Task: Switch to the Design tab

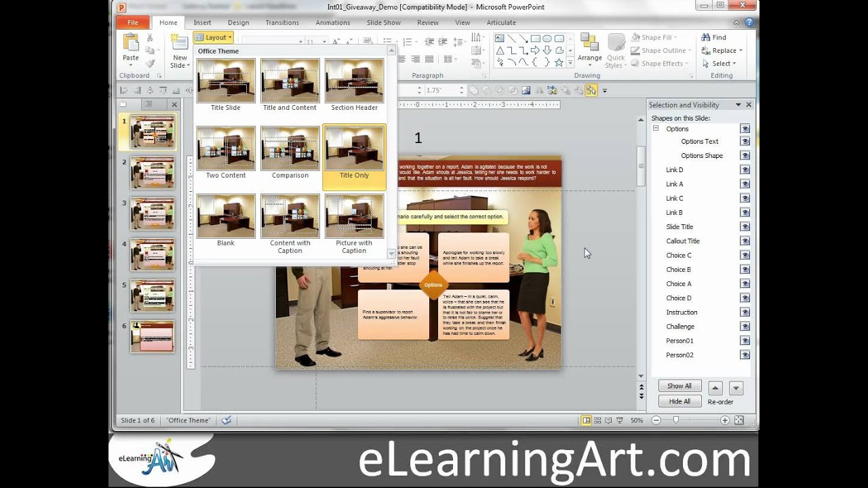Action: [238, 22]
